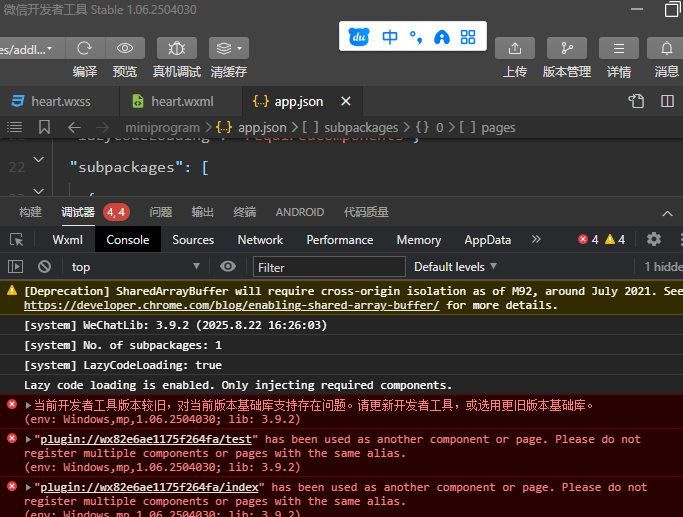The width and height of the screenshot is (683, 517).
Task: Open the compile mode dropdown addl
Action: 30,49
